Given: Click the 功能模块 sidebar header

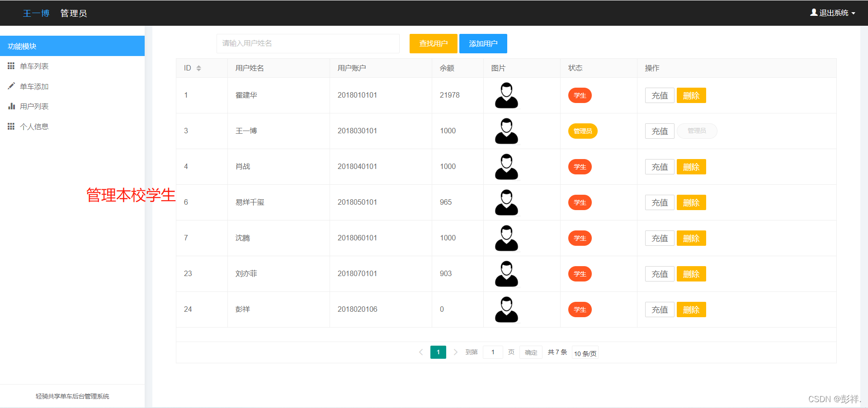Looking at the screenshot, I should (x=72, y=46).
